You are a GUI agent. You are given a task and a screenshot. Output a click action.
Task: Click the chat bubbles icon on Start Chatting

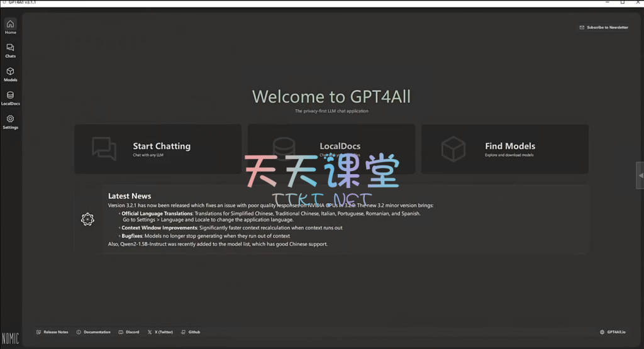(104, 149)
